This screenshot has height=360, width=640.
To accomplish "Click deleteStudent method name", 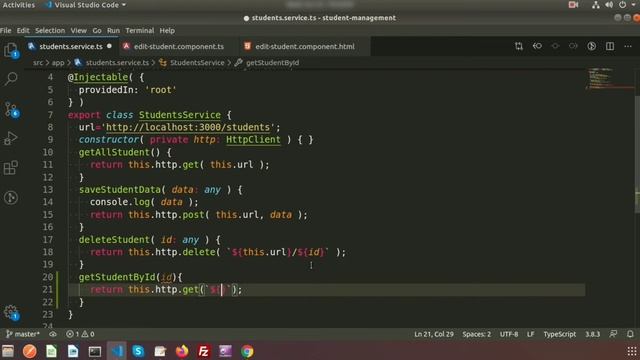I will [114, 240].
